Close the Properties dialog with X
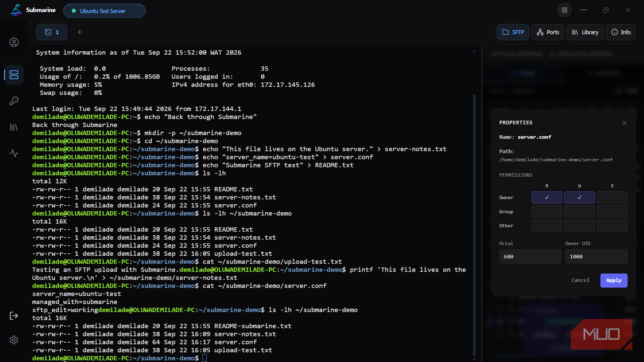Screen dimensions: 644x362 pos(625,123)
